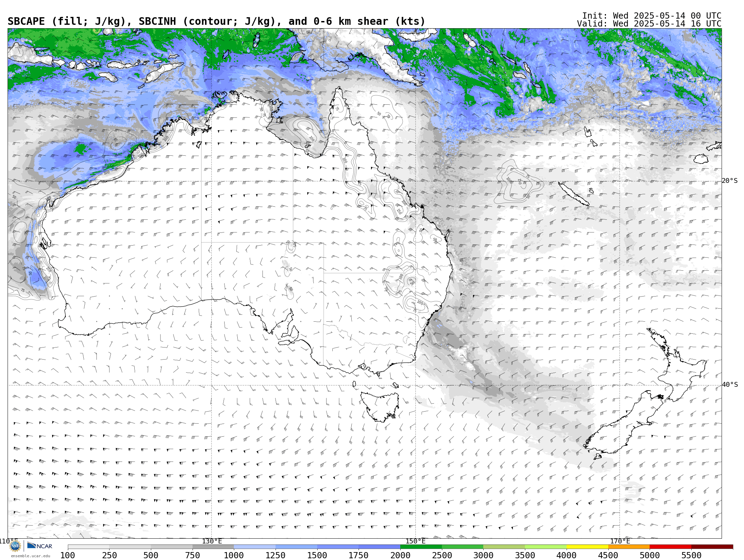This screenshot has width=744, height=560.
Task: Pick the dark gray 750–1000 colorbar segment
Action: coord(213,547)
